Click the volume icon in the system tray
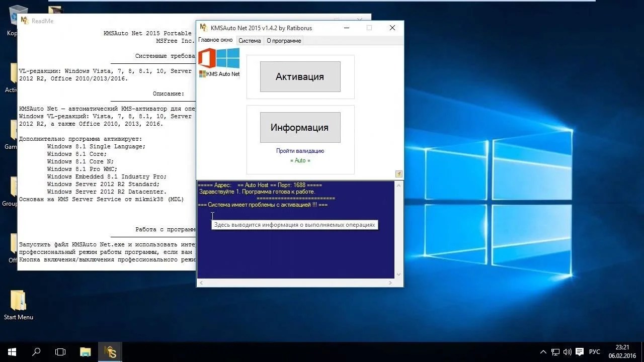 (568, 351)
